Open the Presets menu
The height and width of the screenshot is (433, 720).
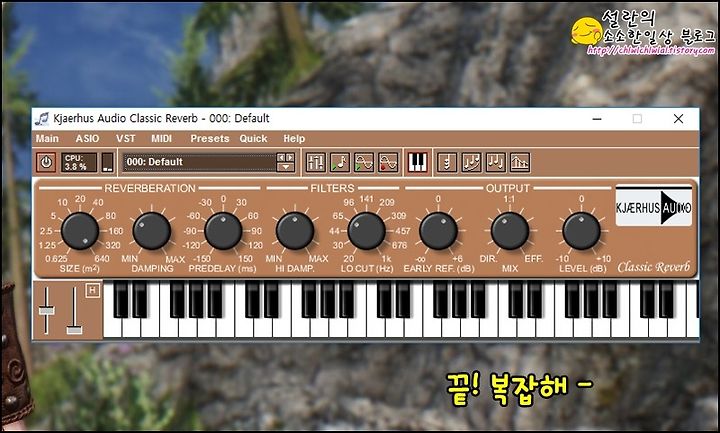pos(210,138)
